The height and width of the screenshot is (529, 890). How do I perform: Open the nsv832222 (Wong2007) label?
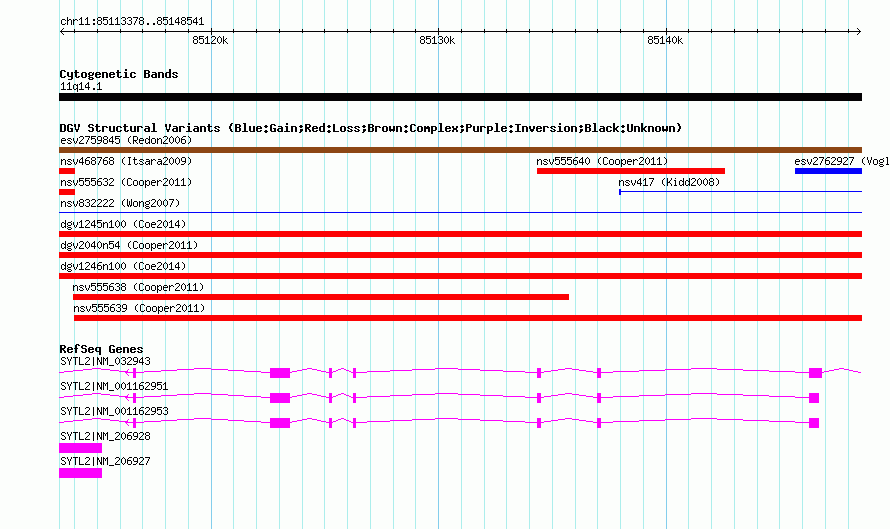point(120,203)
